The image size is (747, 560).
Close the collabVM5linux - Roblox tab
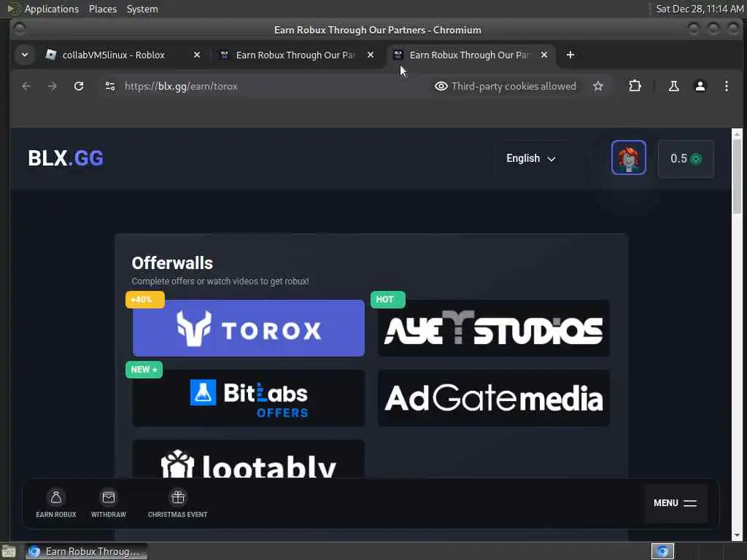click(x=197, y=55)
